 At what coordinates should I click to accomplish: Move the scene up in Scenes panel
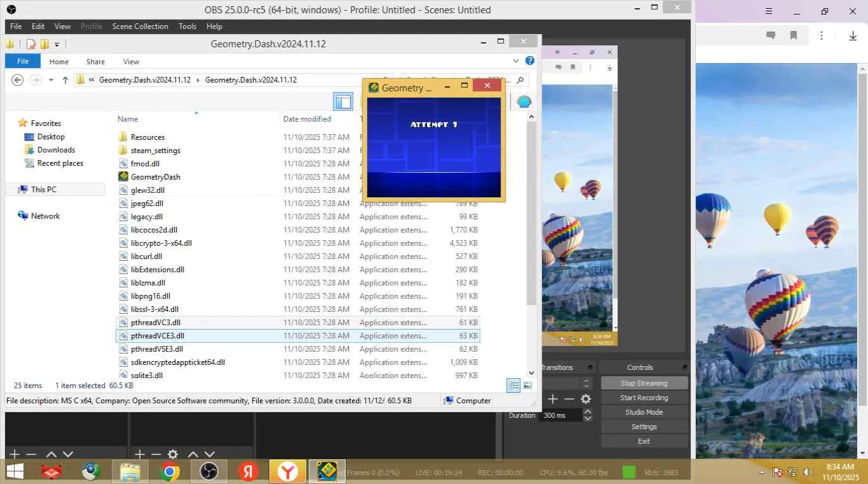52,454
